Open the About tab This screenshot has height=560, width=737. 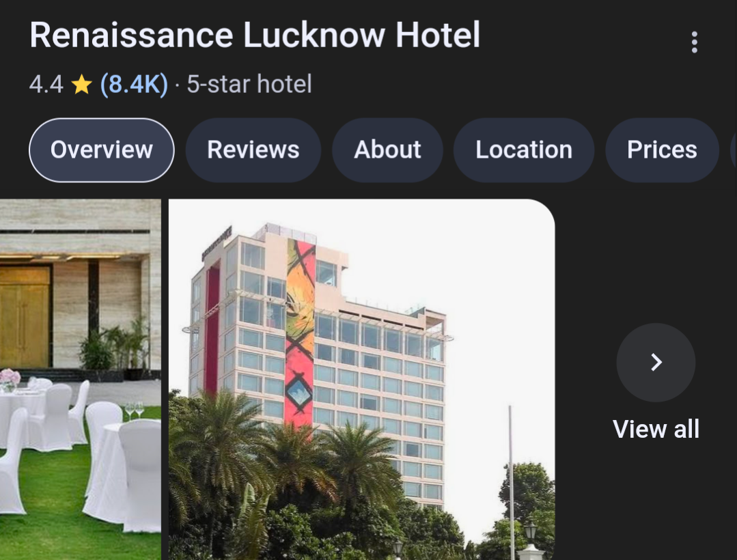(x=387, y=150)
